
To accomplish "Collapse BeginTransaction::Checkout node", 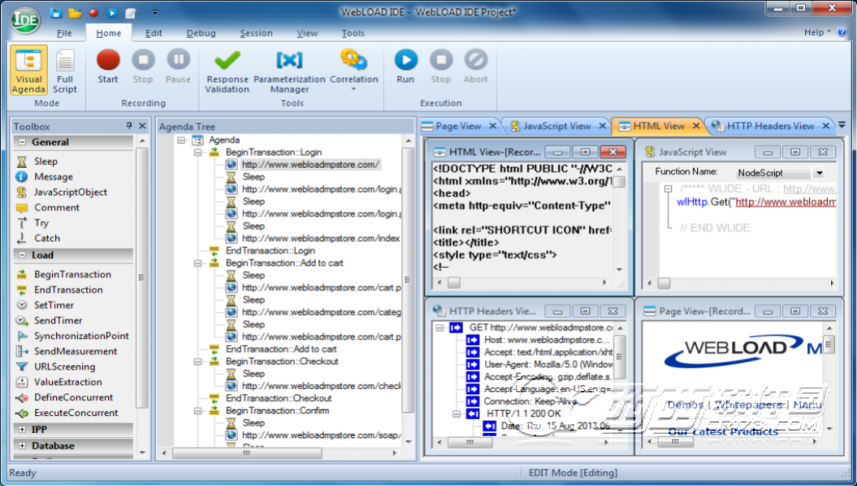I will tap(197, 361).
